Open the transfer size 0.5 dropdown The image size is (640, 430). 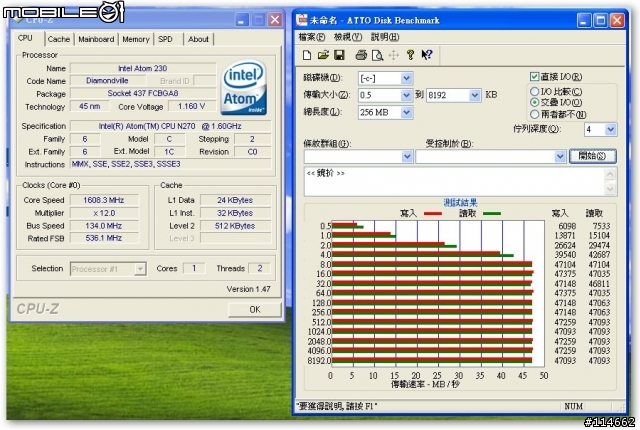tap(406, 95)
